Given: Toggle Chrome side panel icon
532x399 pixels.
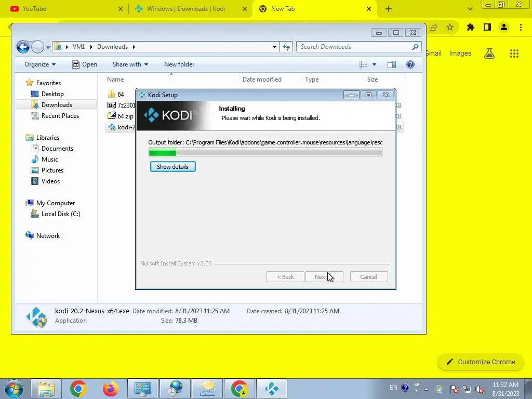Looking at the screenshot, I should (x=487, y=27).
